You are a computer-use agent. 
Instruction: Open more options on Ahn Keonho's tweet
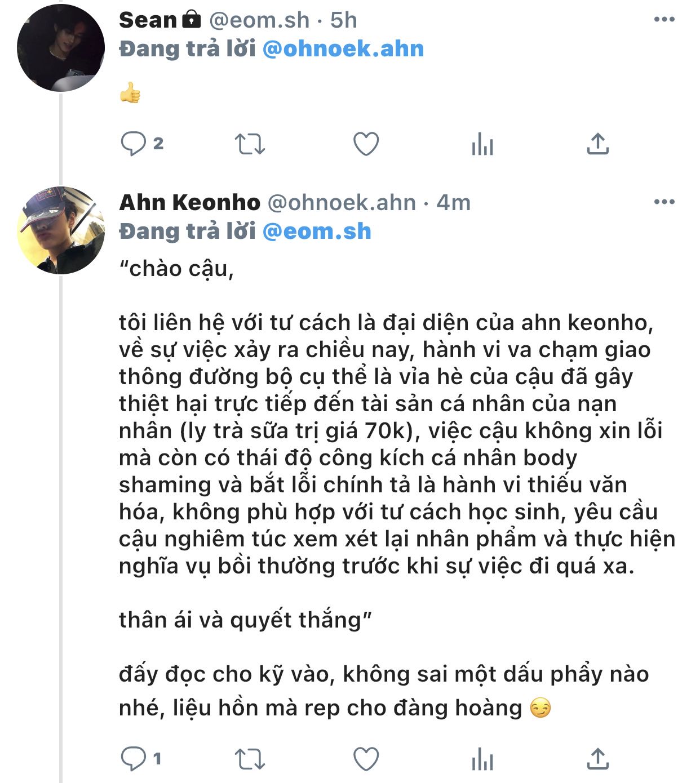(x=664, y=202)
